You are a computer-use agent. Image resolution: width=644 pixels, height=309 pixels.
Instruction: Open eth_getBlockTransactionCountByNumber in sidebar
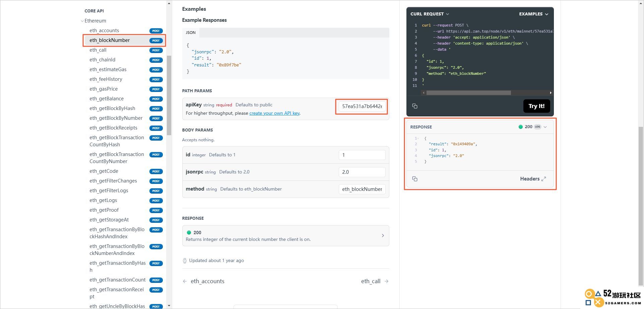click(x=124, y=158)
